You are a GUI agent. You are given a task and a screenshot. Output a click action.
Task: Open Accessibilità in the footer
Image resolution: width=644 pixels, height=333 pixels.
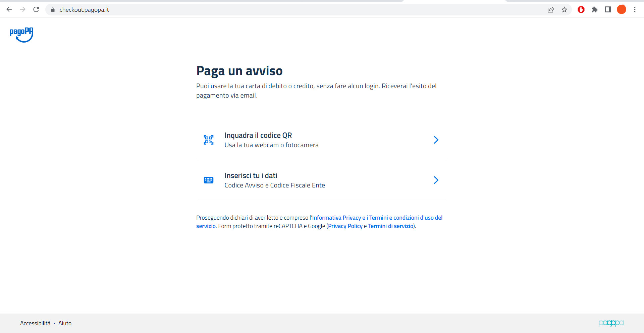tap(35, 323)
